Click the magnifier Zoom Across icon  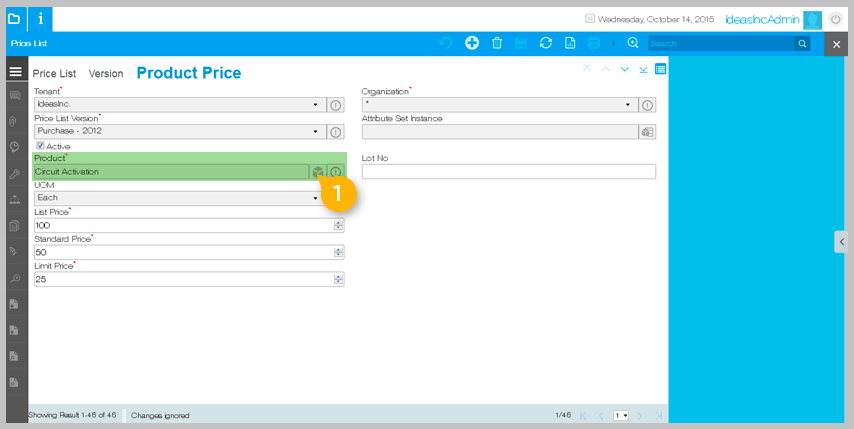[x=633, y=43]
